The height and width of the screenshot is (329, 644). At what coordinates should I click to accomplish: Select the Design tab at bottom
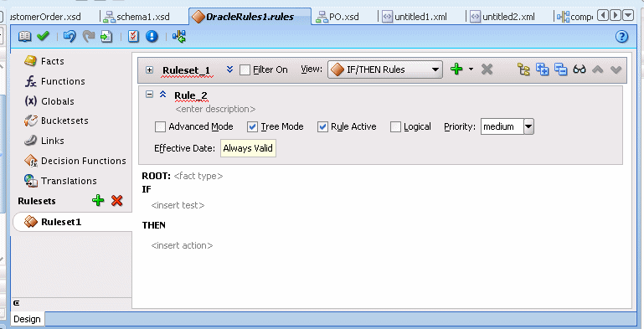pyautogui.click(x=27, y=319)
